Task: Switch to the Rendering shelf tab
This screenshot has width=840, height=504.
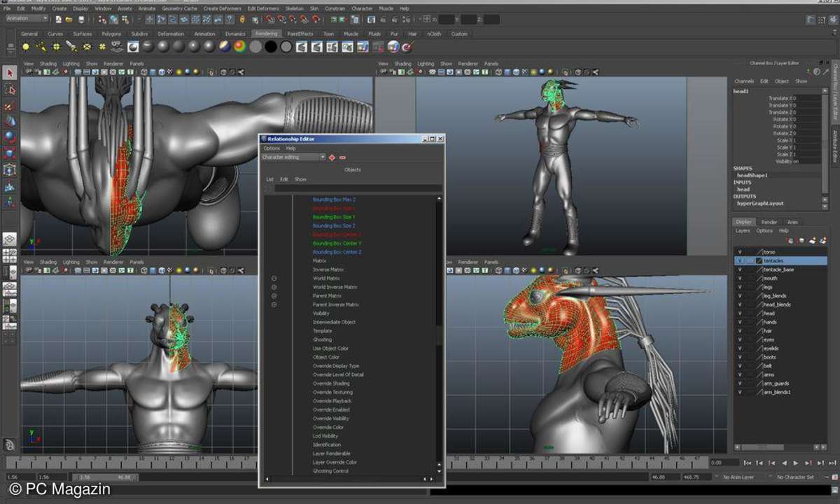Action: click(x=266, y=34)
